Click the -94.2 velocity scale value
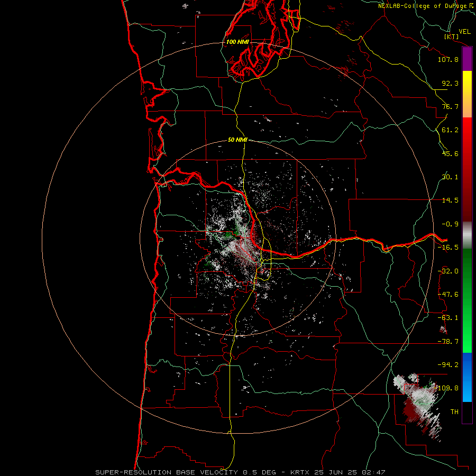The height and width of the screenshot is (476, 476). (x=448, y=364)
